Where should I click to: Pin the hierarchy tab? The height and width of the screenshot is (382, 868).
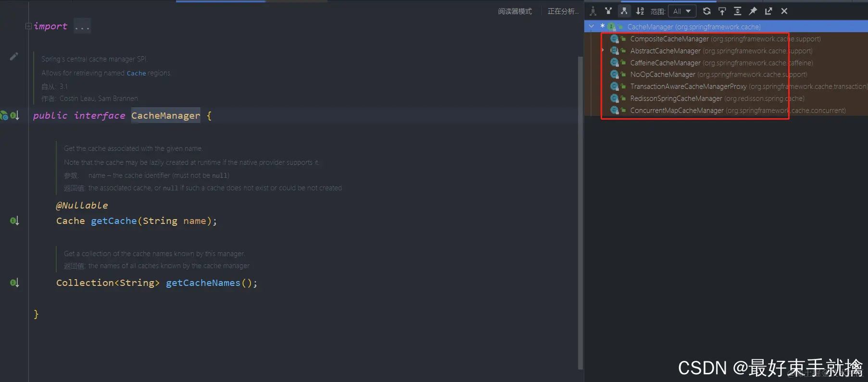point(753,11)
